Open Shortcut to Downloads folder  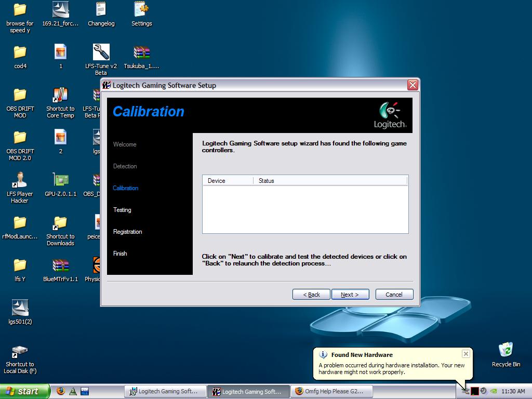pyautogui.click(x=60, y=231)
